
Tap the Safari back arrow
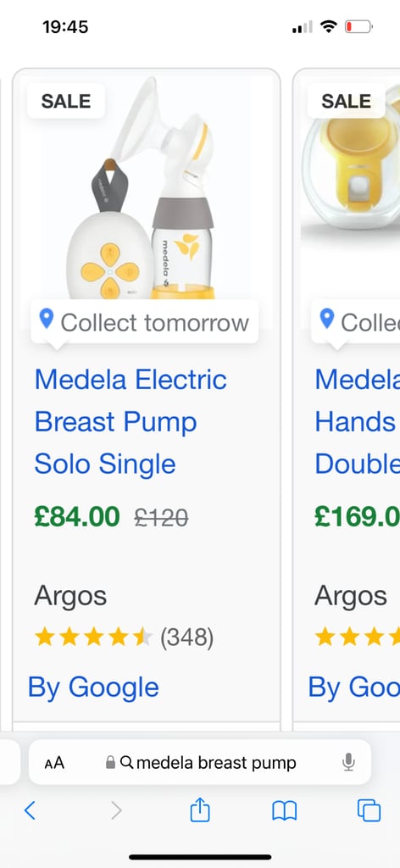[x=30, y=810]
